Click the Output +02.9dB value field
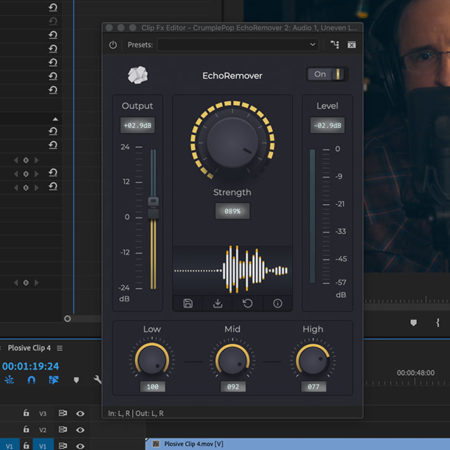The image size is (450, 450). pos(138,126)
